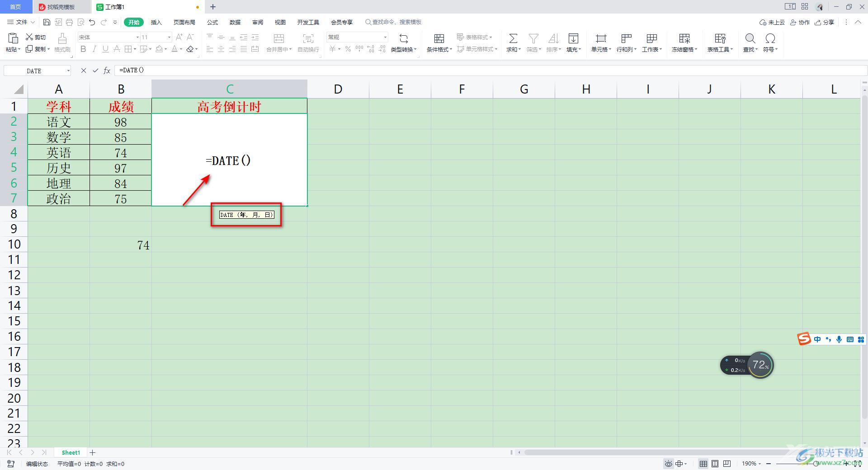Open the Name Box DATE dropdown
This screenshot has height=470, width=868.
point(68,70)
